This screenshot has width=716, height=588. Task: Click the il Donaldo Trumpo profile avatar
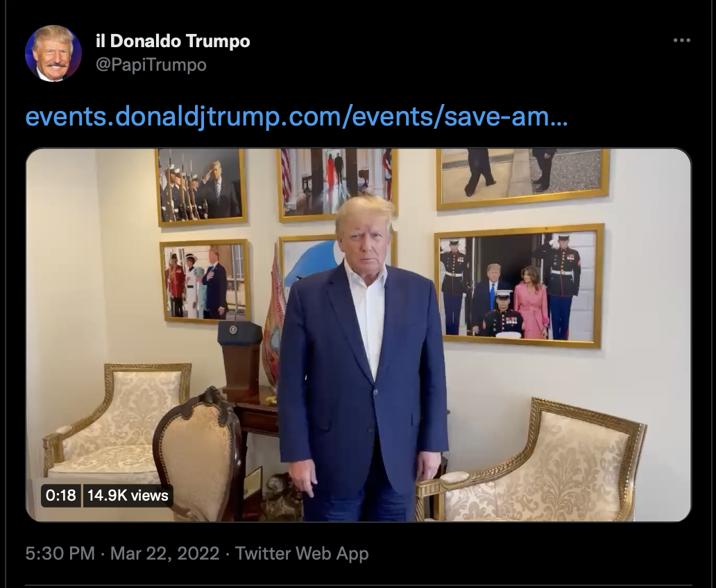click(53, 53)
